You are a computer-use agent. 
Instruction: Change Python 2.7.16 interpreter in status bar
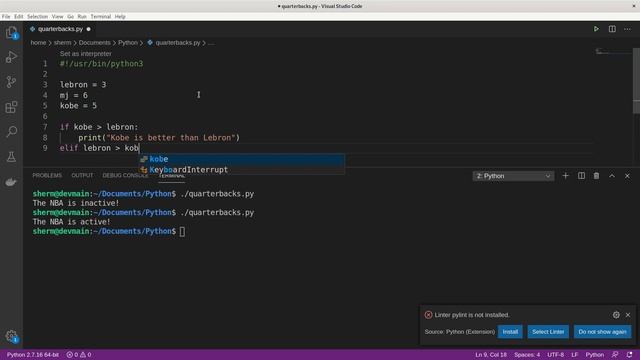[x=33, y=355]
